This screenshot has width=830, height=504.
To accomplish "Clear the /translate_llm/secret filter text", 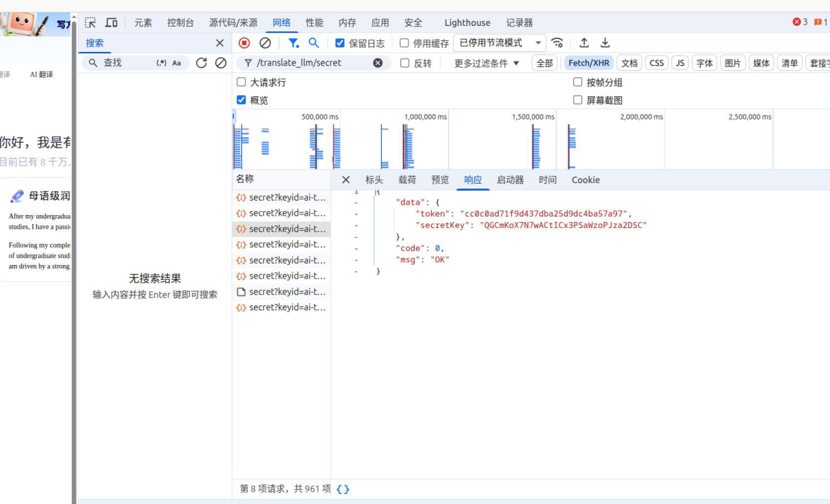I will (x=378, y=63).
